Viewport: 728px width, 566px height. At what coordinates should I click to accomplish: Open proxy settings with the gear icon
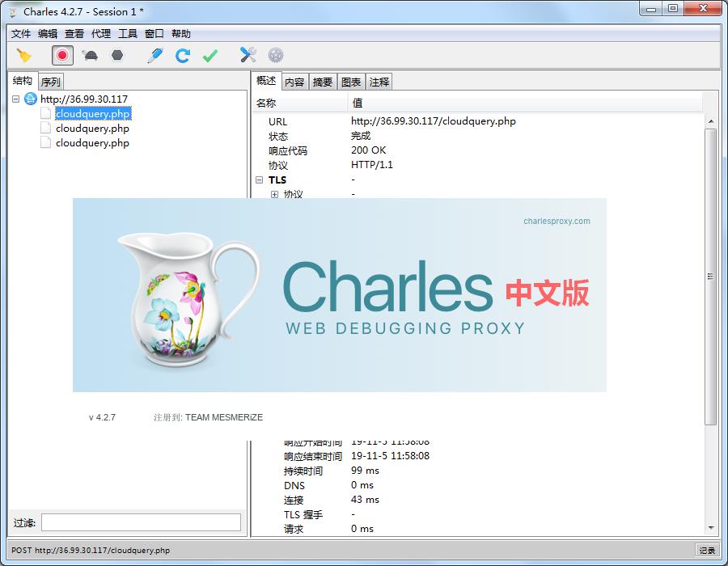[275, 55]
